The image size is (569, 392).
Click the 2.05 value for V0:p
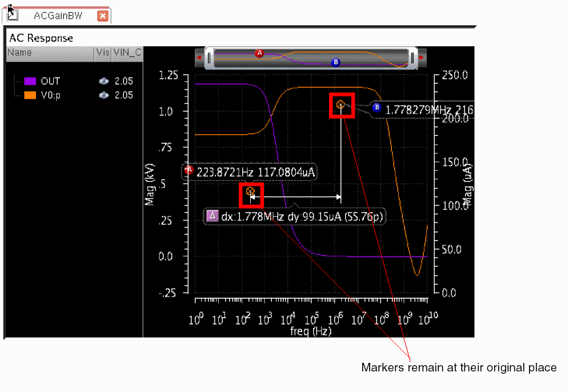[124, 95]
